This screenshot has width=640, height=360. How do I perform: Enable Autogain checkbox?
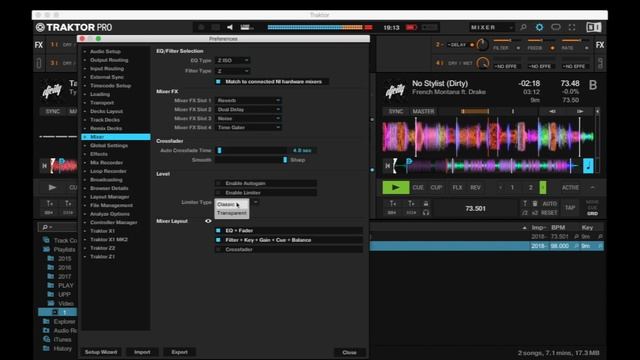point(218,183)
